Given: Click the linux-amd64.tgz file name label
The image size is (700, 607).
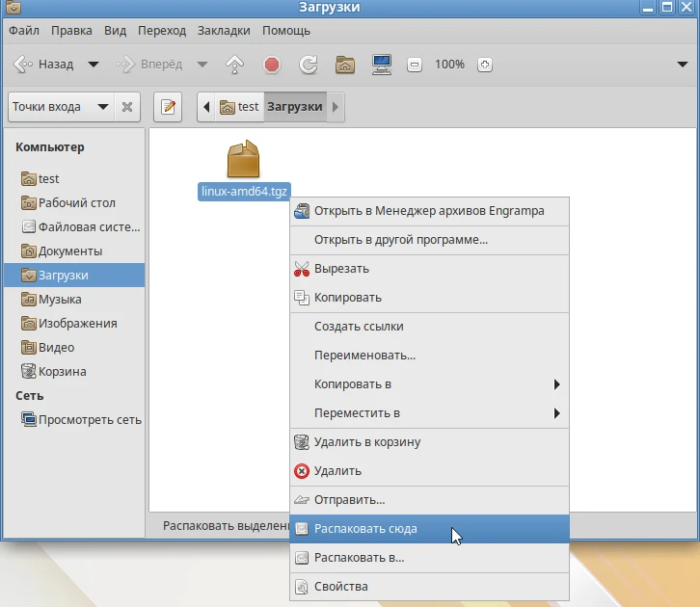Looking at the screenshot, I should click(244, 192).
